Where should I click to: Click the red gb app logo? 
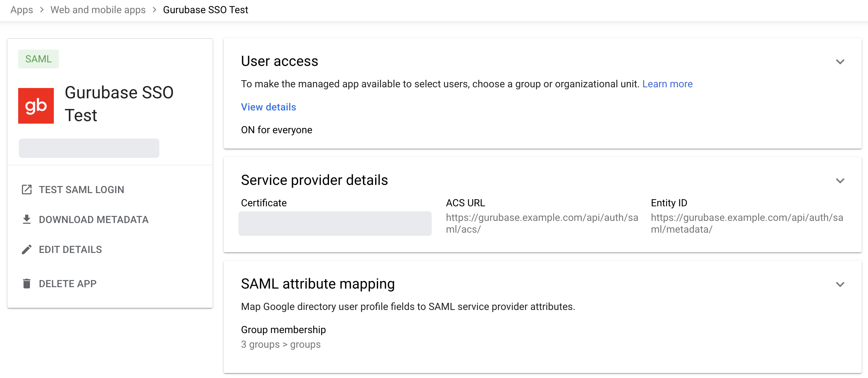click(x=36, y=106)
